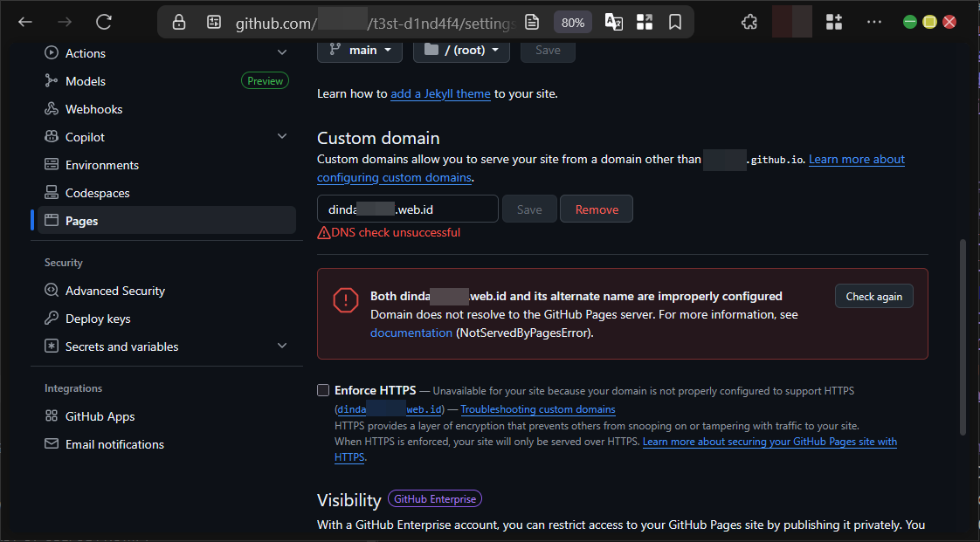
Task: Click the lock icon in the address bar
Action: click(178, 22)
